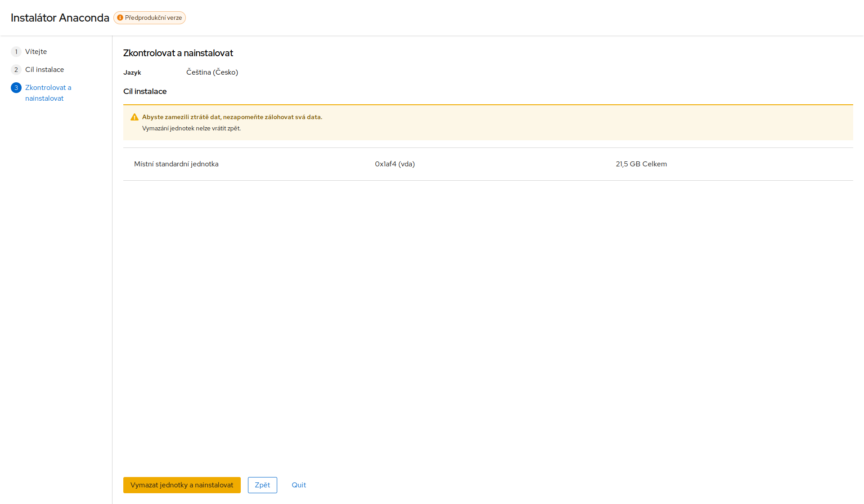This screenshot has height=504, width=864.
Task: Click the Předprodukční verze label
Action: 153,18
